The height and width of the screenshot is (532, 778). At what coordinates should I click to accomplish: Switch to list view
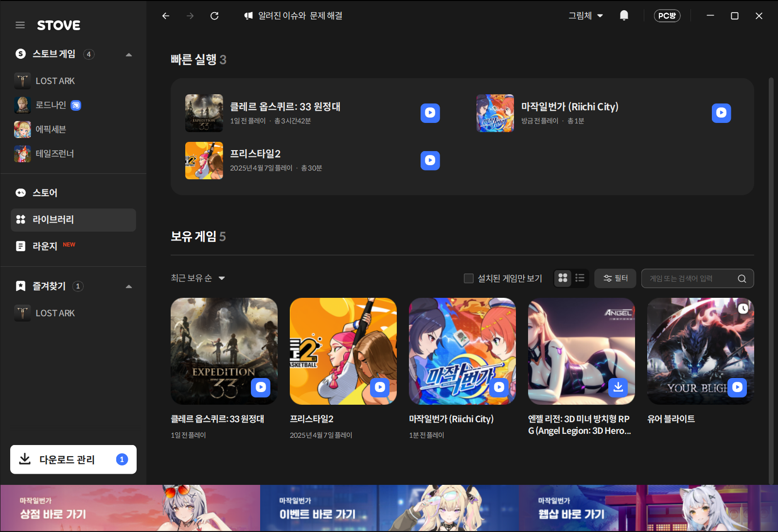pos(580,278)
